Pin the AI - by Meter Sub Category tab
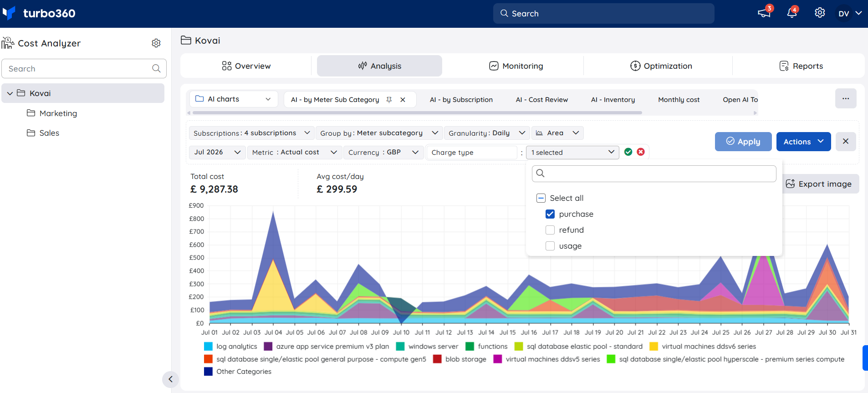Viewport: 868px width, 393px height. [389, 100]
